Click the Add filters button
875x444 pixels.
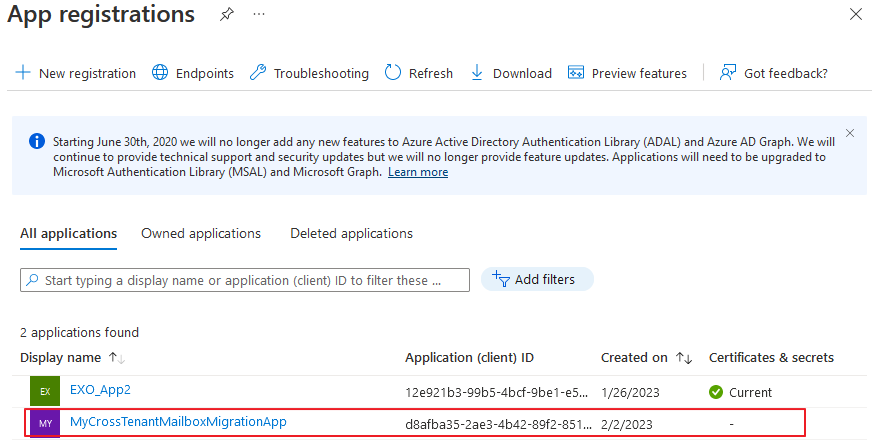tap(537, 279)
